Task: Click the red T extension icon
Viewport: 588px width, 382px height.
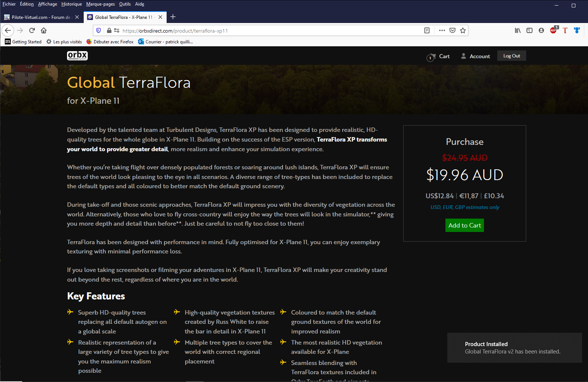Action: (565, 30)
